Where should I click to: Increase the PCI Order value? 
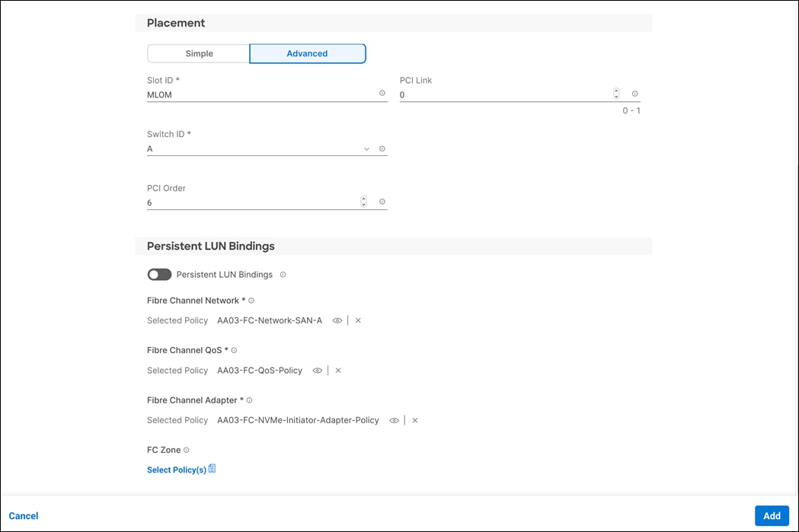(x=363, y=198)
